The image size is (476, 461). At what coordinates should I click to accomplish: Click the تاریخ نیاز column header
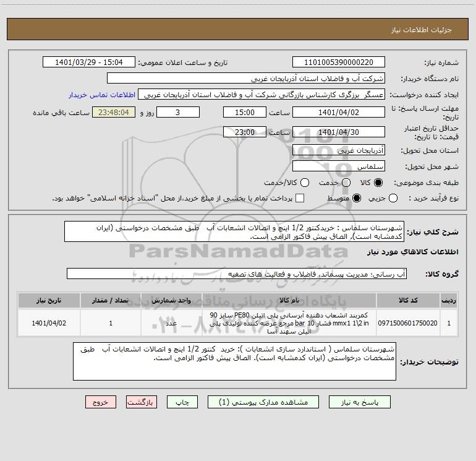point(49,301)
